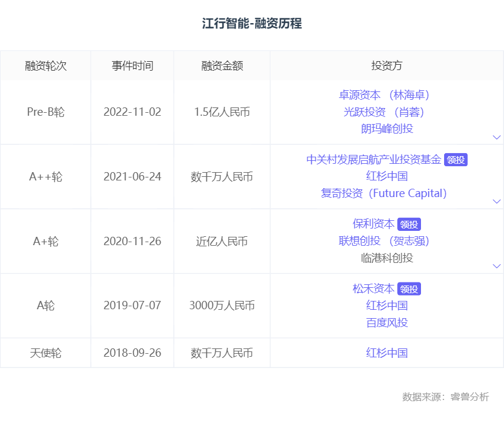Click the date 2020-11-26
504x422 pixels.
(x=132, y=241)
